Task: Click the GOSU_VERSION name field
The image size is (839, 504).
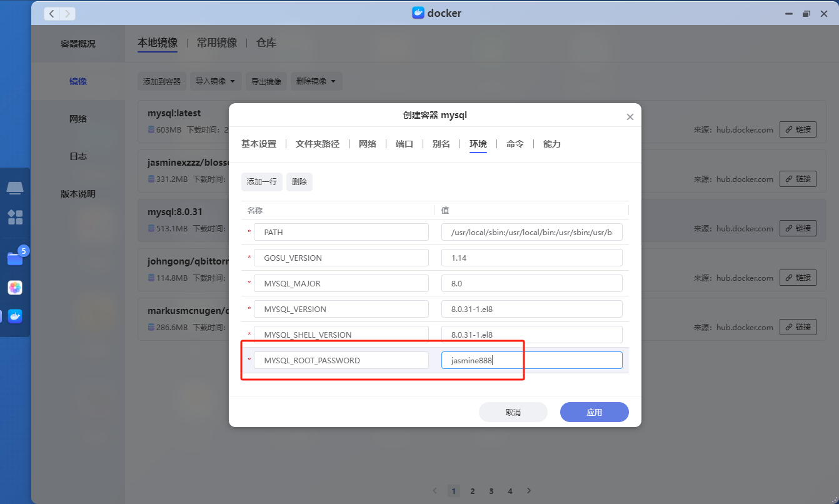Action: click(x=341, y=258)
